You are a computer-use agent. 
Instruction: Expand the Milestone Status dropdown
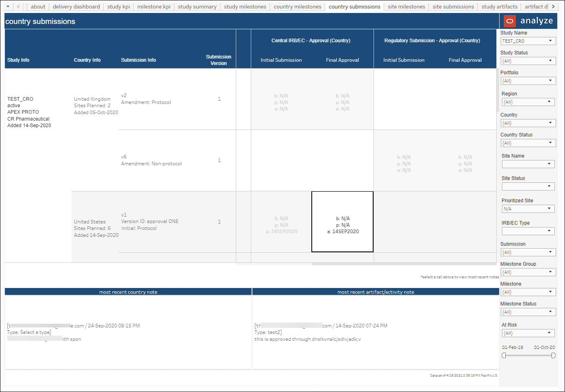tap(528, 312)
